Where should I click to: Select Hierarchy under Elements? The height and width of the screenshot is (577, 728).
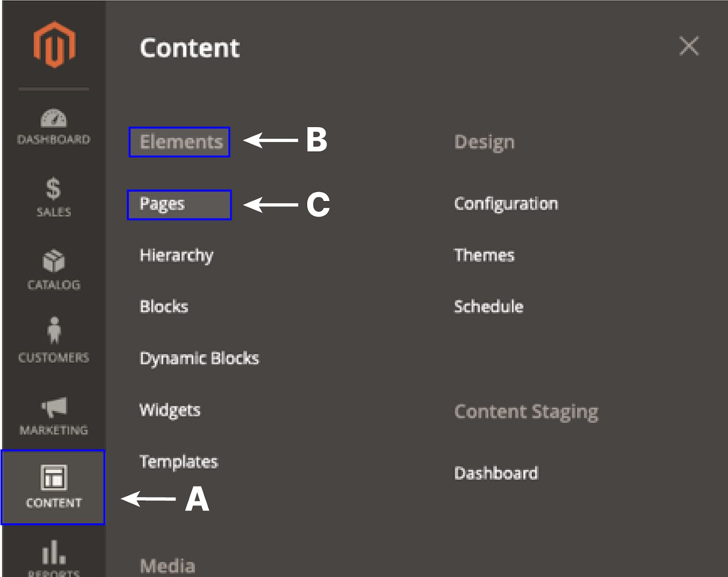point(177,255)
